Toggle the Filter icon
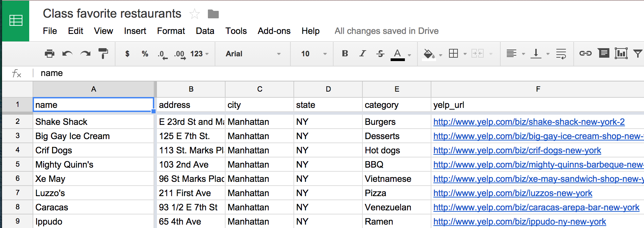 (638, 53)
